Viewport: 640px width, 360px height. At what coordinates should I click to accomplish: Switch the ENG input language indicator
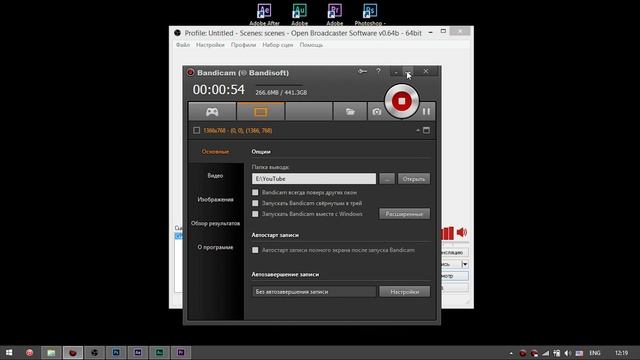595,353
